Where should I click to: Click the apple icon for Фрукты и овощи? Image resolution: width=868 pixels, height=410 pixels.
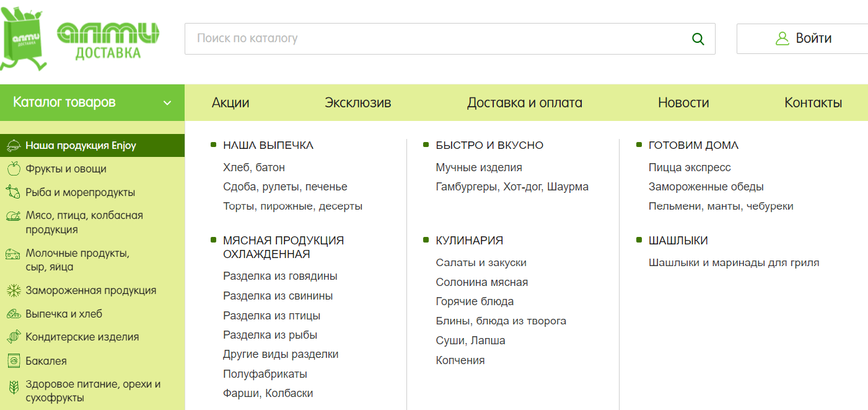pyautogui.click(x=14, y=169)
